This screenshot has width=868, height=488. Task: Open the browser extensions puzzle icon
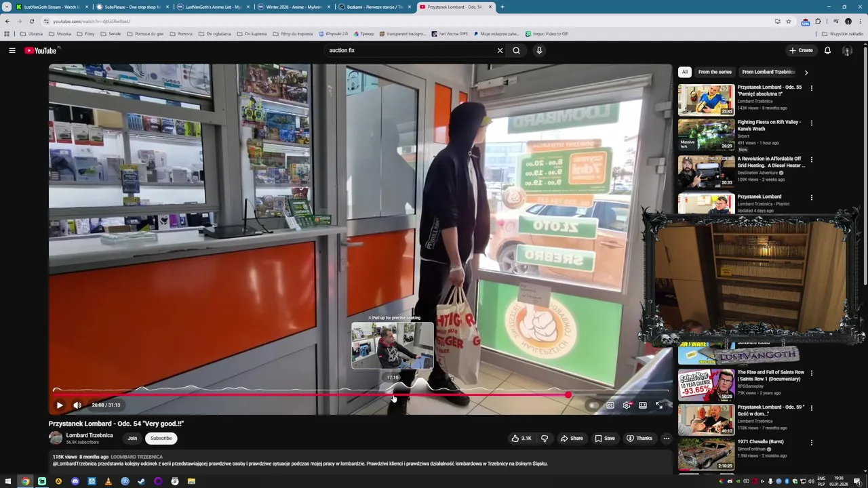click(818, 21)
